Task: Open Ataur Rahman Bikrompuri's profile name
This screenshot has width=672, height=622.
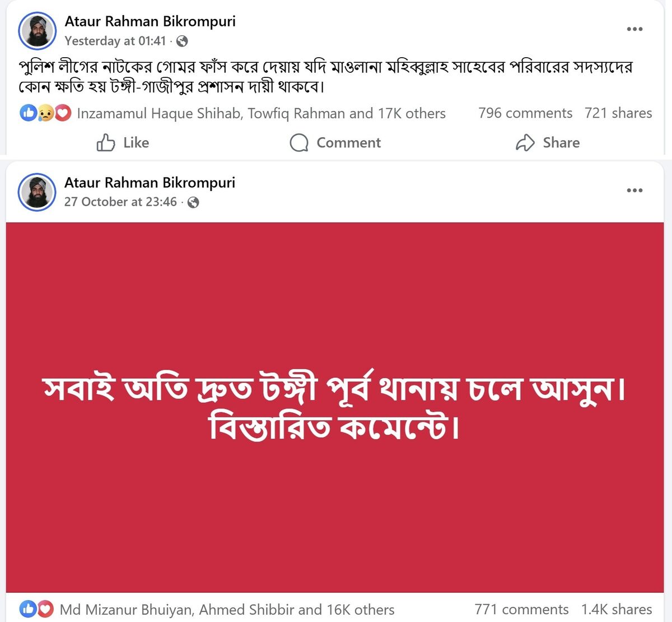Action: [x=151, y=21]
